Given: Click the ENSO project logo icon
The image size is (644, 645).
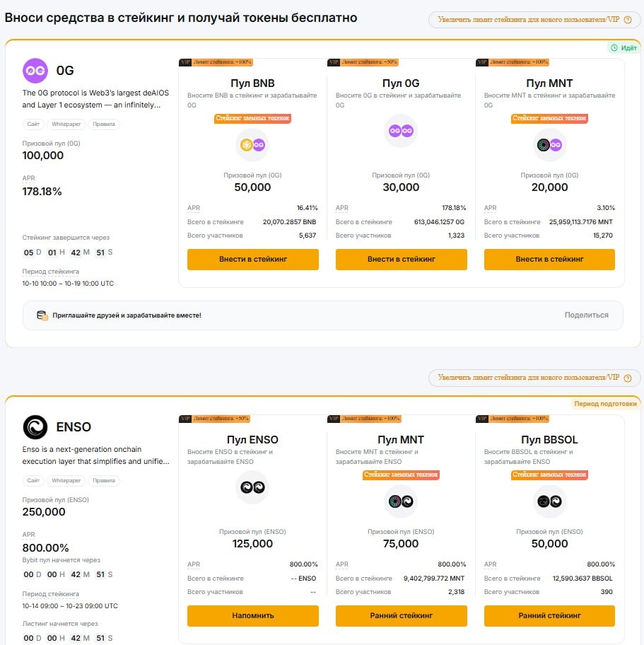Looking at the screenshot, I should [x=35, y=427].
